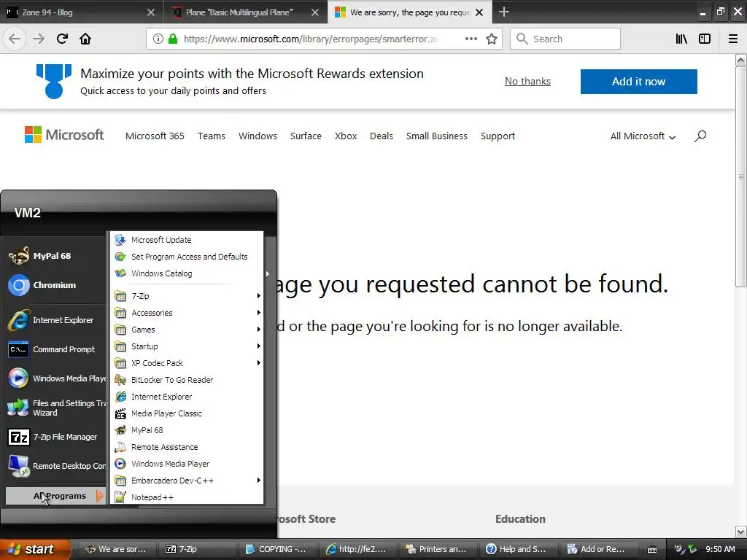Dismiss rewards banner with No thanks
This screenshot has width=747, height=560.
[x=527, y=82]
